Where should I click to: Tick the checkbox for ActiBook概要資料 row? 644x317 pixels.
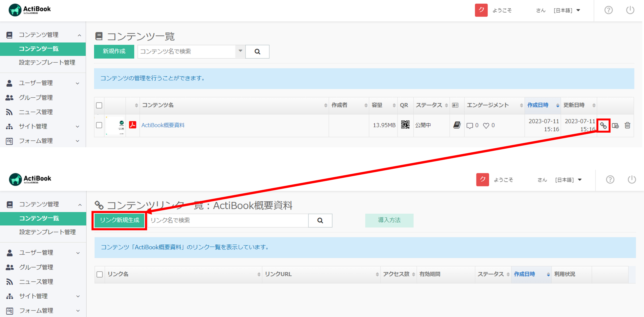pyautogui.click(x=99, y=125)
